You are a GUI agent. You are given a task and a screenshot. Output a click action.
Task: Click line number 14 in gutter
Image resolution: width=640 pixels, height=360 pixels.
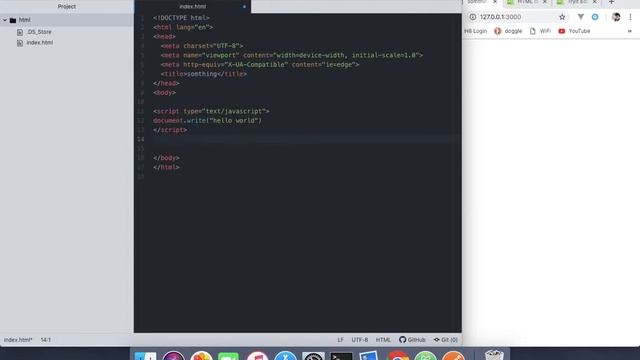point(140,139)
